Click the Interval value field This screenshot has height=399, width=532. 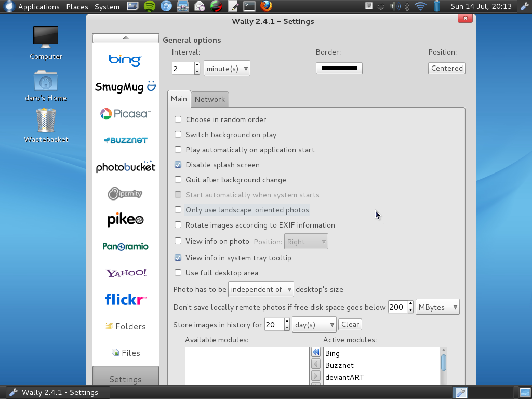[x=183, y=69]
